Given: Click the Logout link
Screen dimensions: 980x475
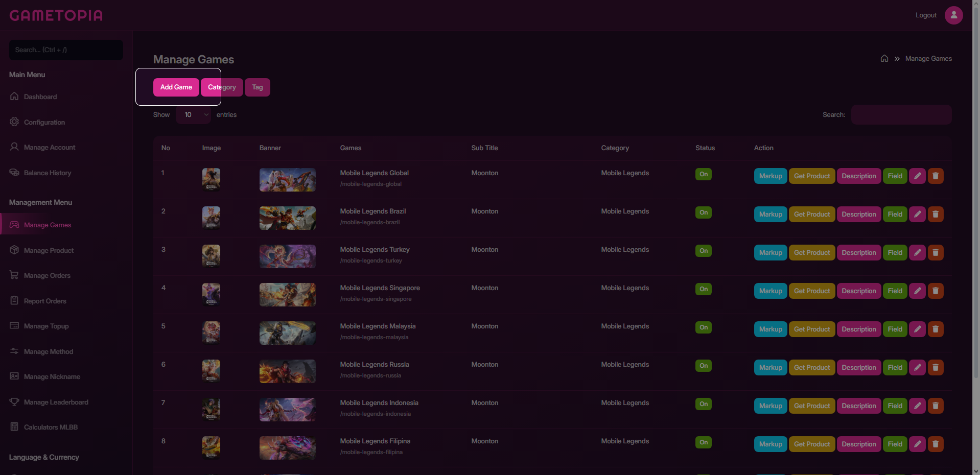Looking at the screenshot, I should click(926, 15).
